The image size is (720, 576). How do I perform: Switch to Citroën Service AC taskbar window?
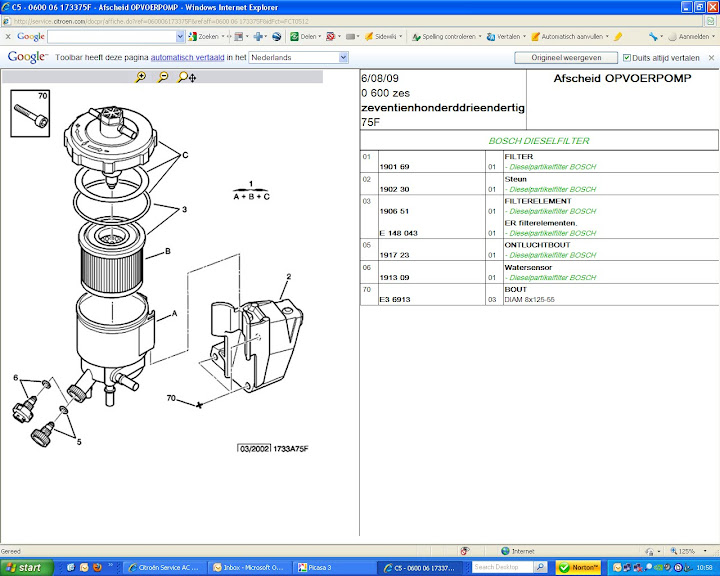[x=165, y=568]
